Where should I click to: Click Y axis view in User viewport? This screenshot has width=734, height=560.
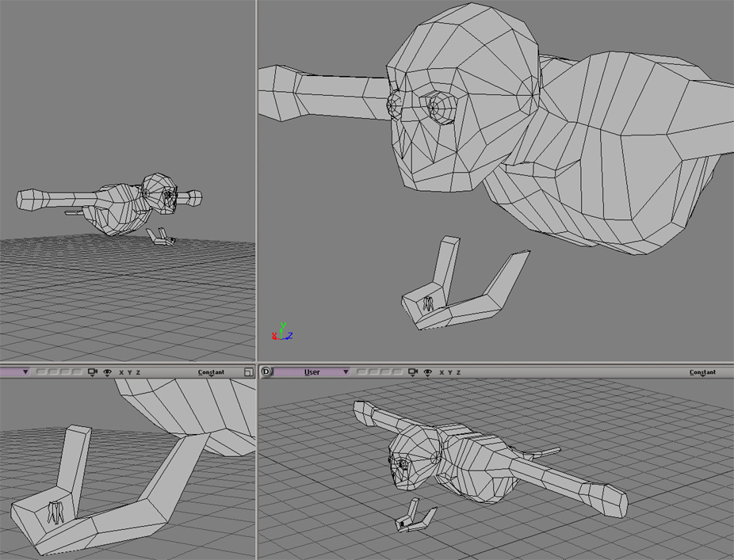click(x=450, y=371)
